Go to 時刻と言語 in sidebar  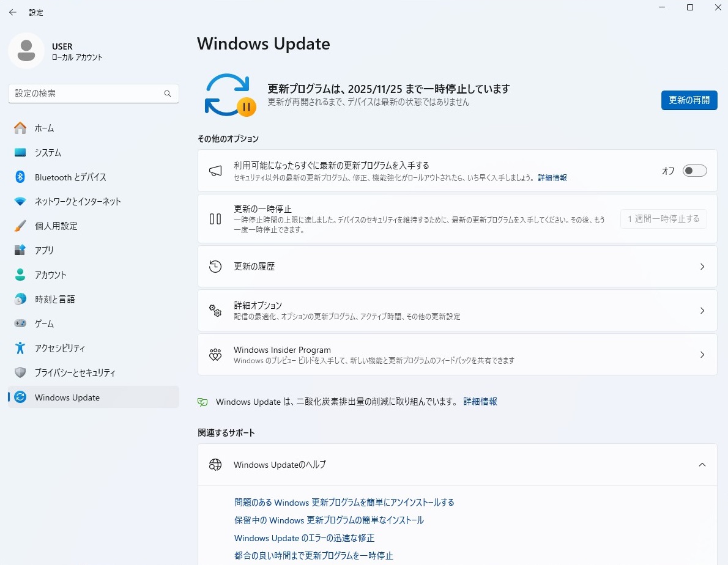click(54, 299)
